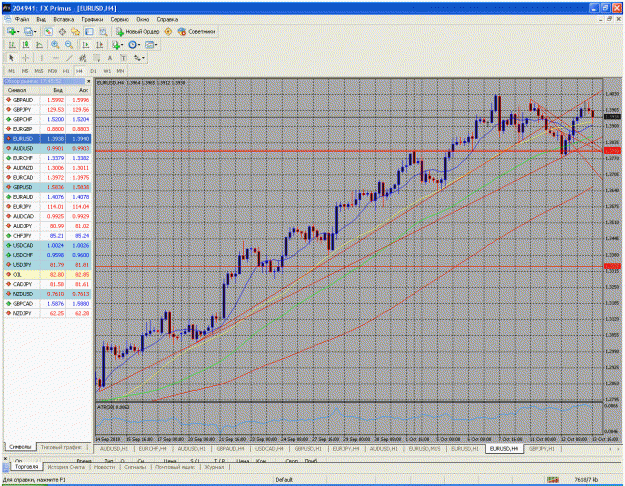Open the Strategy Tester icon
The image size is (625, 486).
pos(103,31)
